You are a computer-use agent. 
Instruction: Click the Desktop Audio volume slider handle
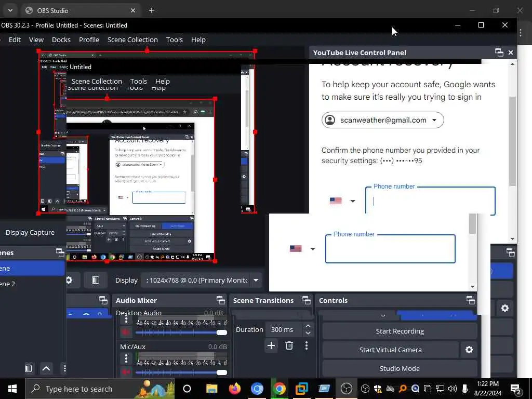click(x=222, y=332)
